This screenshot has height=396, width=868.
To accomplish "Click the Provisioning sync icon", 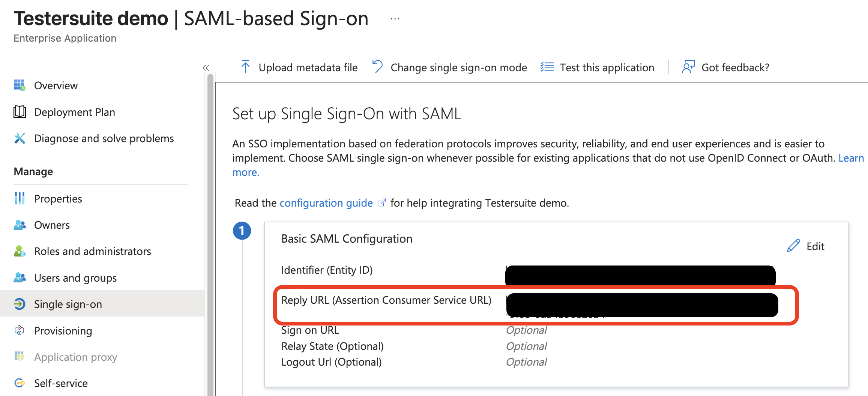I will tap(20, 330).
